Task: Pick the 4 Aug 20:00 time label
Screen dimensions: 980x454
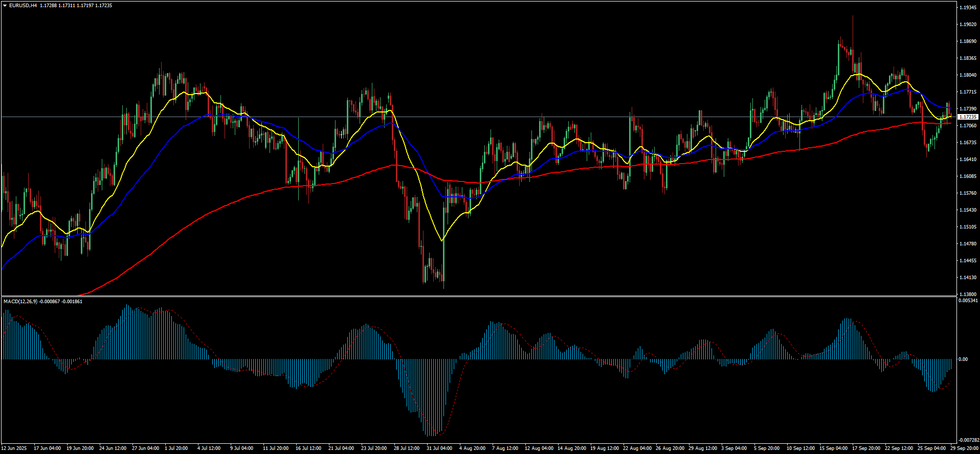Action: pyautogui.click(x=472, y=448)
